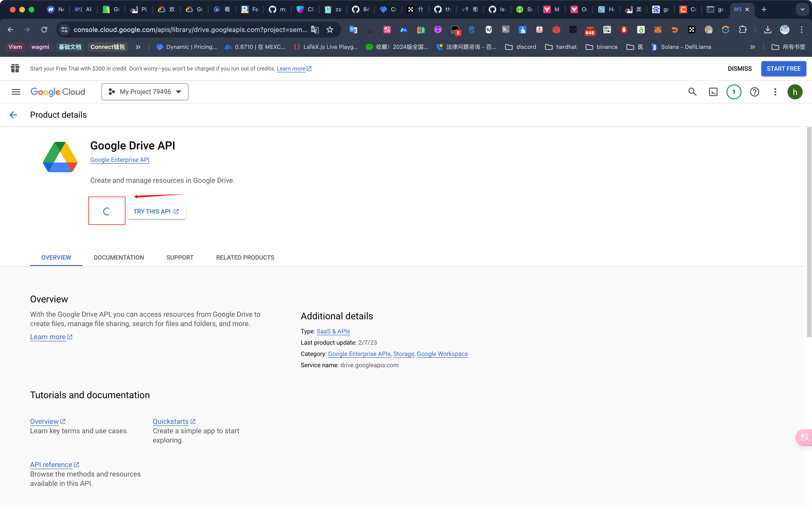This screenshot has height=507, width=812.
Task: Open Chrome extensions puzzle icon
Action: (x=742, y=30)
